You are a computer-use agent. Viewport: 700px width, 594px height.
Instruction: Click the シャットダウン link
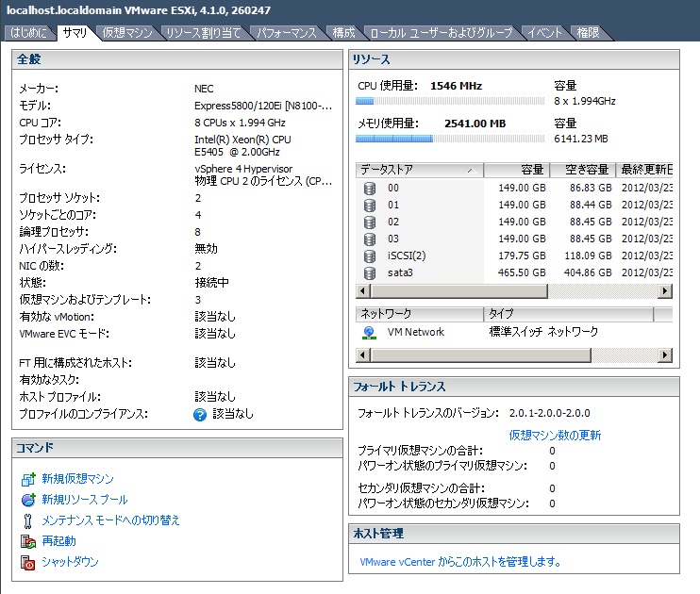pyautogui.click(x=70, y=562)
